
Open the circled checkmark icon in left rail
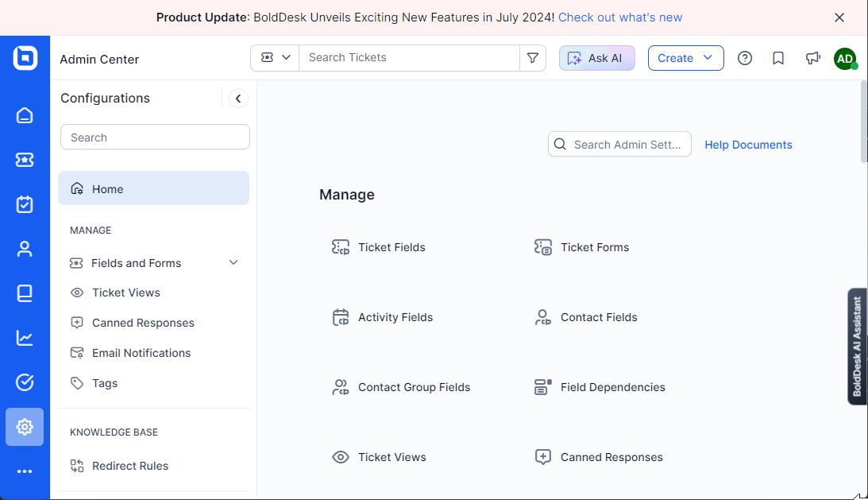(x=25, y=382)
